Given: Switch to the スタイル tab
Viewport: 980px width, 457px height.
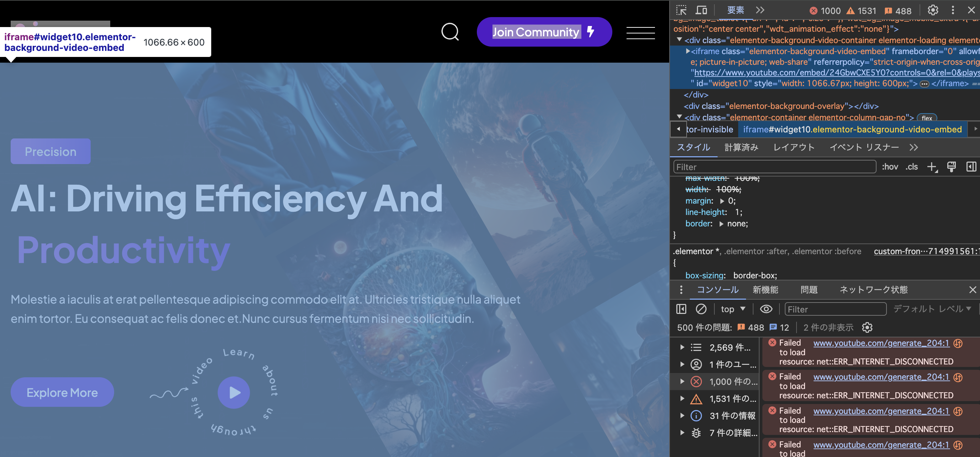Looking at the screenshot, I should click(x=693, y=147).
